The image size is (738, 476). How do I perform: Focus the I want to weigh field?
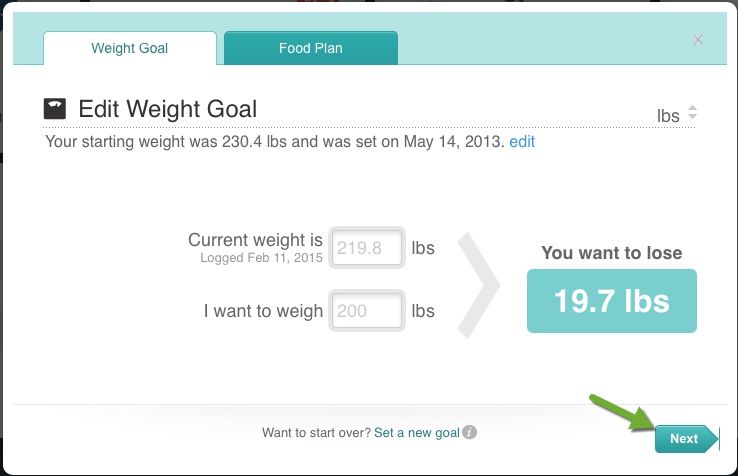click(x=367, y=311)
